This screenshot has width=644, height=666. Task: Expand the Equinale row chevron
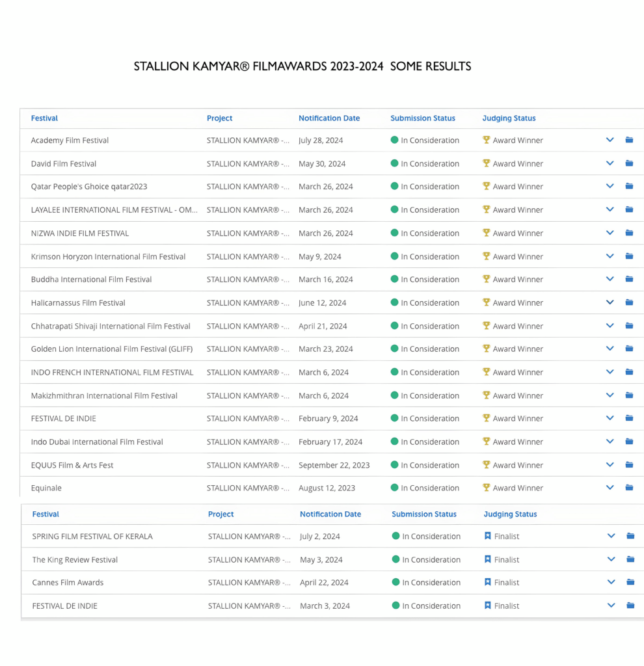(x=610, y=488)
